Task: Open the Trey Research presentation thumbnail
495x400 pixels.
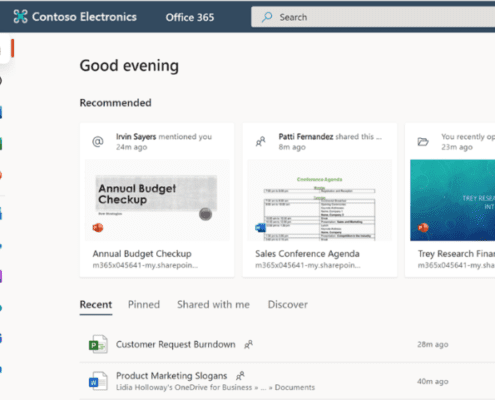Action: point(452,200)
